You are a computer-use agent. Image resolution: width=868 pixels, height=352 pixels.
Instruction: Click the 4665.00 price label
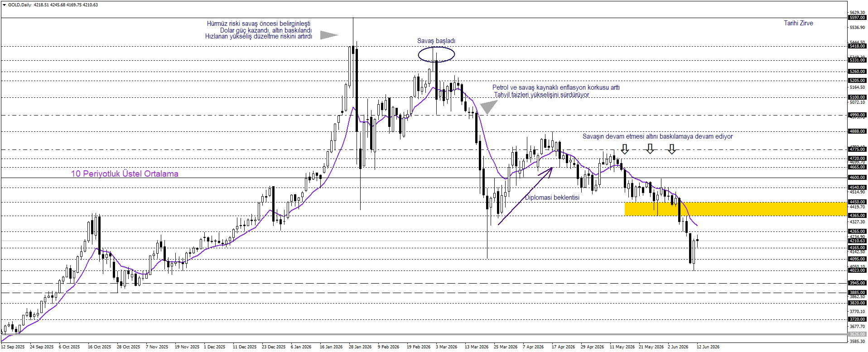point(857,167)
